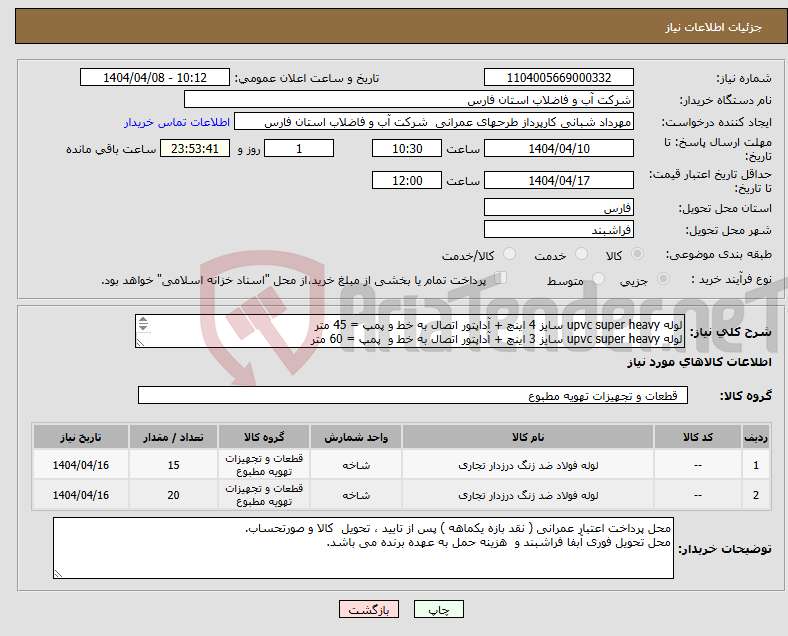This screenshot has height=636, width=788.
Task: Click the validity time field 12:00
Action: [x=407, y=180]
